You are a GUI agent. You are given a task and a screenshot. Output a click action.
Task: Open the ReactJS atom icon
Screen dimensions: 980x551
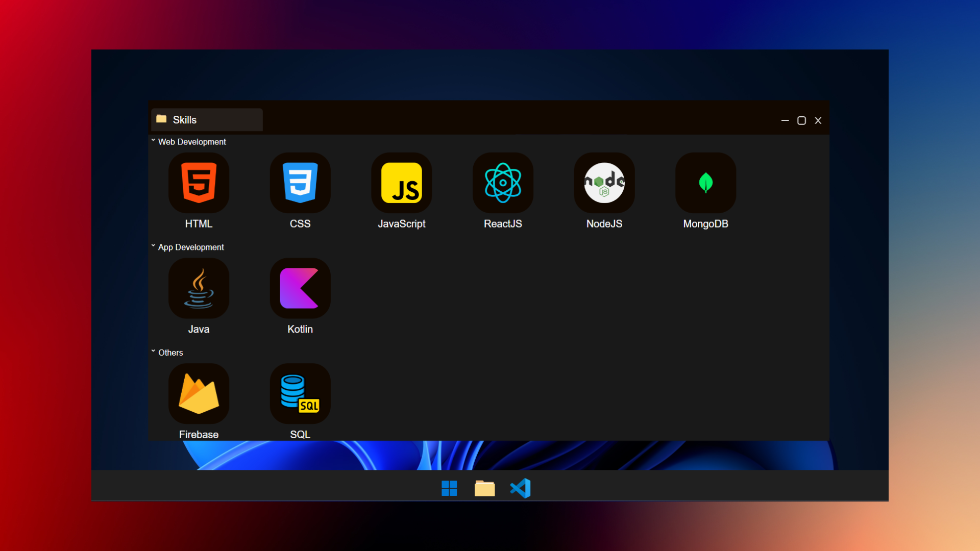coord(503,183)
